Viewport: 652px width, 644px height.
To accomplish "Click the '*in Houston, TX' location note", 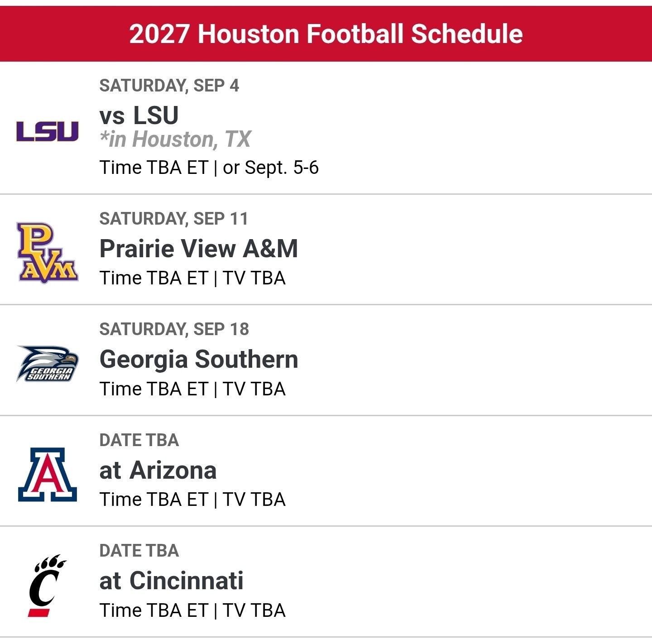I will pos(175,139).
